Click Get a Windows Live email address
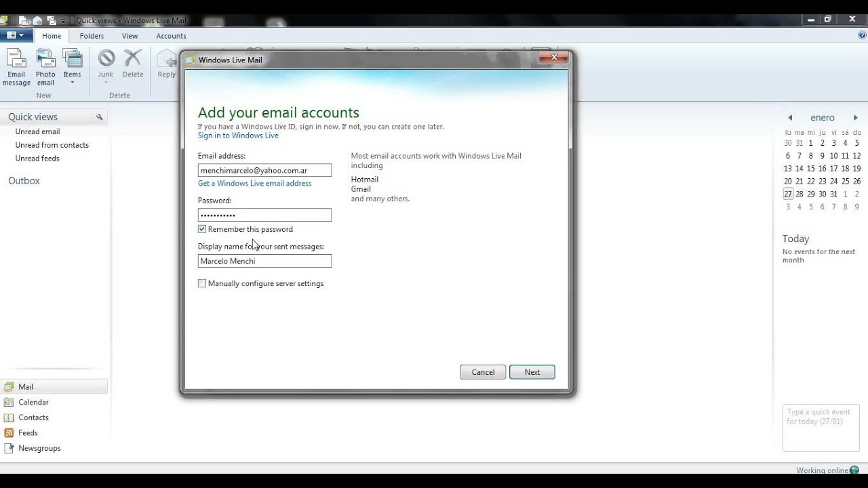Image resolution: width=868 pixels, height=488 pixels. tap(255, 184)
